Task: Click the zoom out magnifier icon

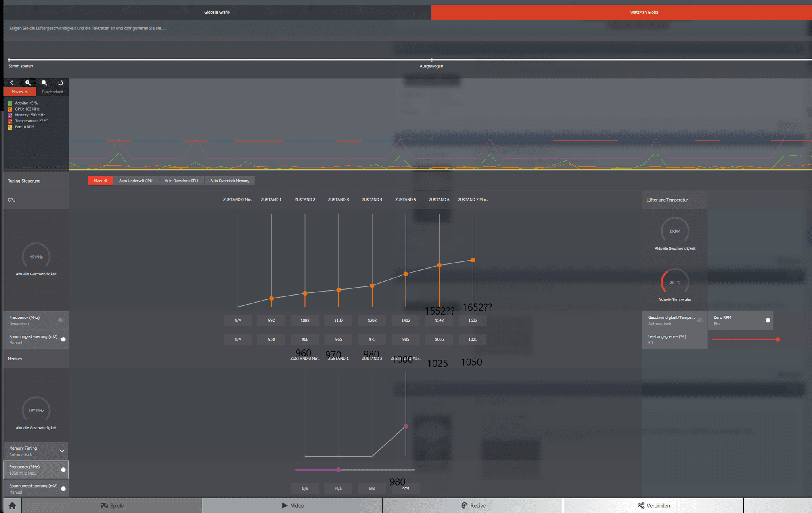Action: 44,83
